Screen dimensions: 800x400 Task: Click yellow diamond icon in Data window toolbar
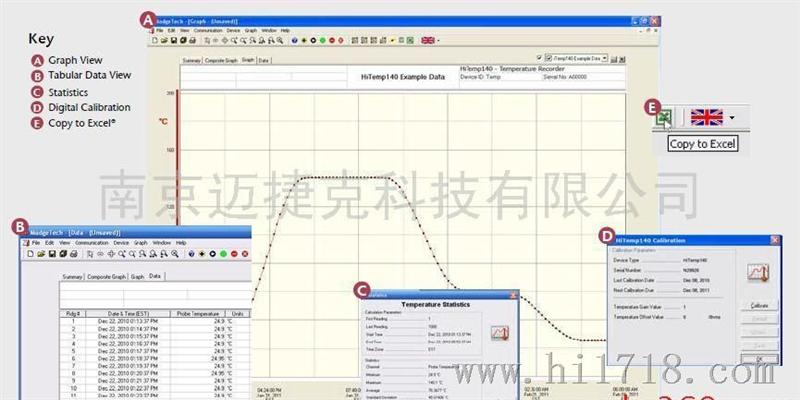tap(202, 254)
